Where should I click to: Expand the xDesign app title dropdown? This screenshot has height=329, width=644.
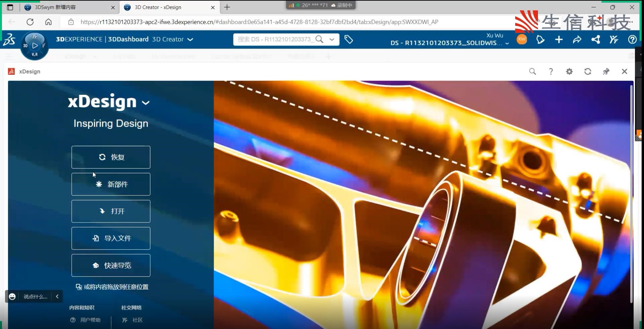(146, 103)
